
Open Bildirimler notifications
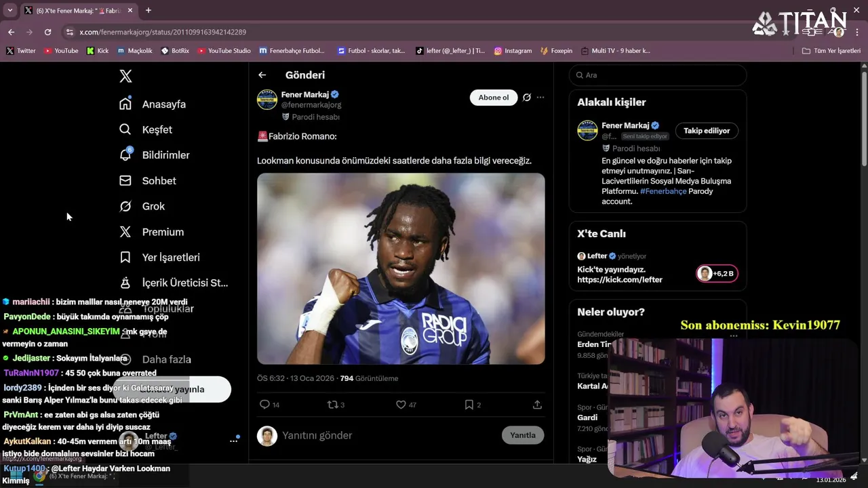[x=155, y=155]
